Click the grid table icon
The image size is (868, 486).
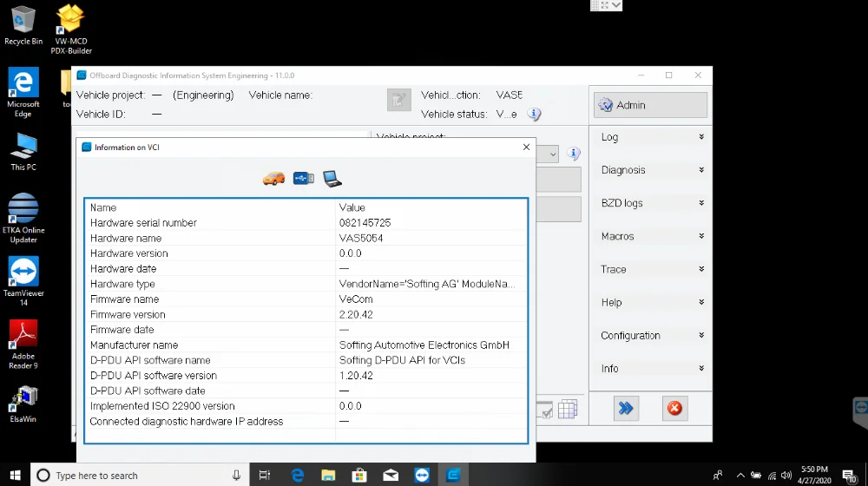pos(568,410)
